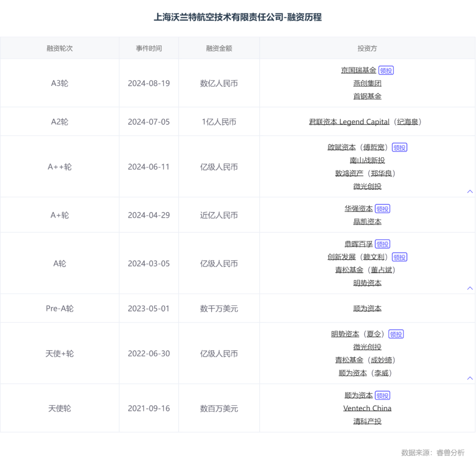Click the 事件时间 column header

click(x=149, y=48)
